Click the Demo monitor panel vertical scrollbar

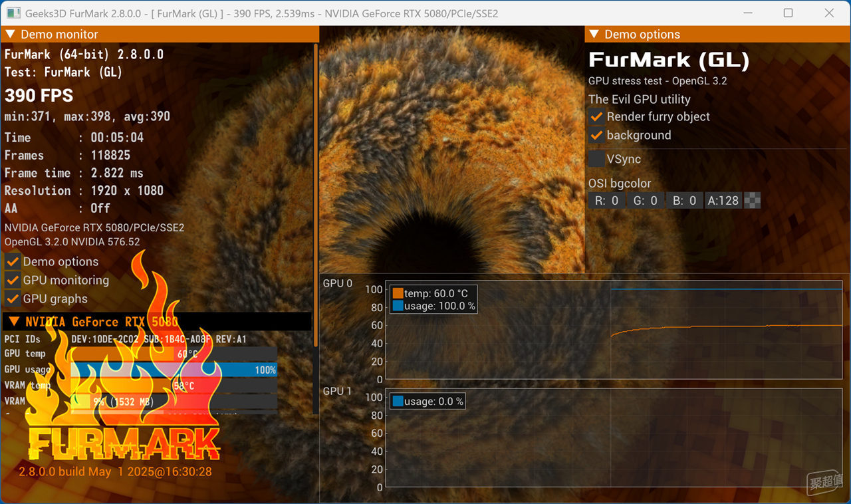(x=315, y=199)
